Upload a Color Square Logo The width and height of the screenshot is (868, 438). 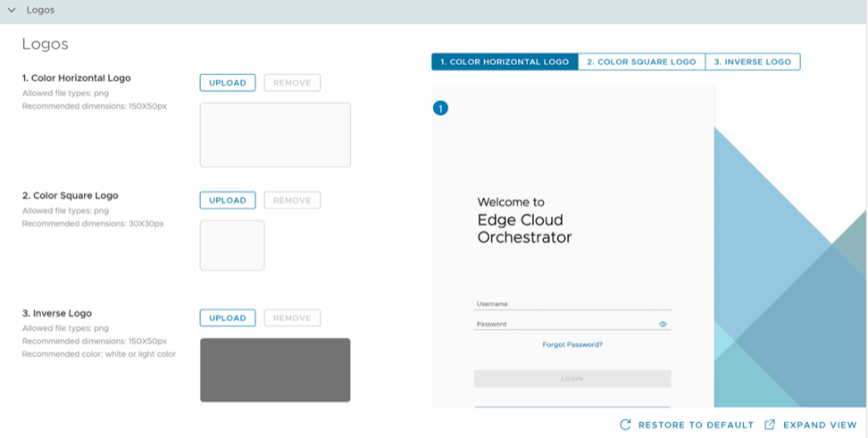[227, 201]
